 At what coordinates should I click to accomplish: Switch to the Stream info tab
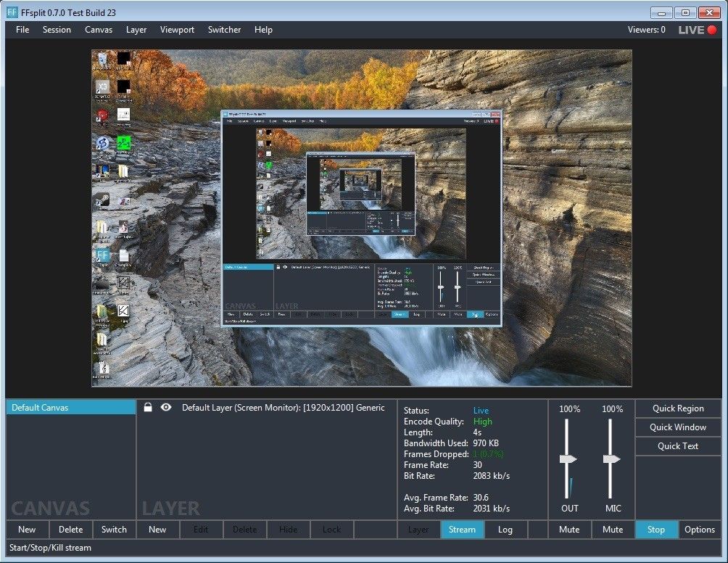[462, 530]
